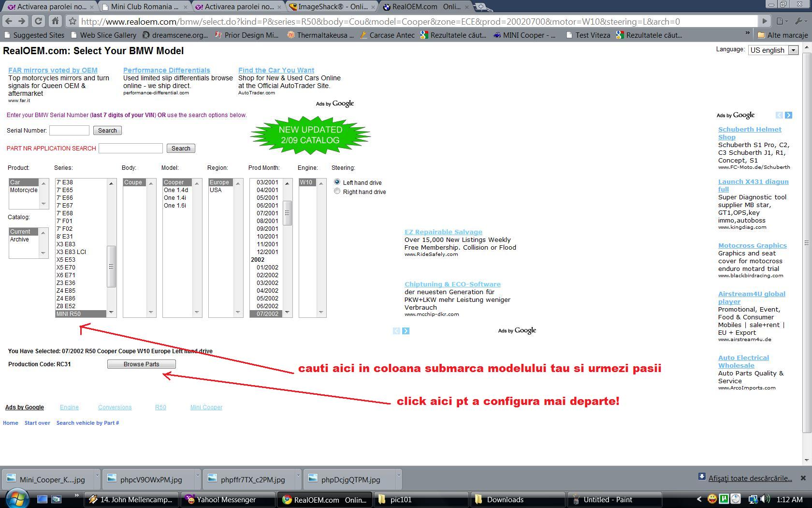This screenshot has width=812, height=508.
Task: Open the Chrome wrench settings menu
Action: pyautogui.click(x=800, y=21)
